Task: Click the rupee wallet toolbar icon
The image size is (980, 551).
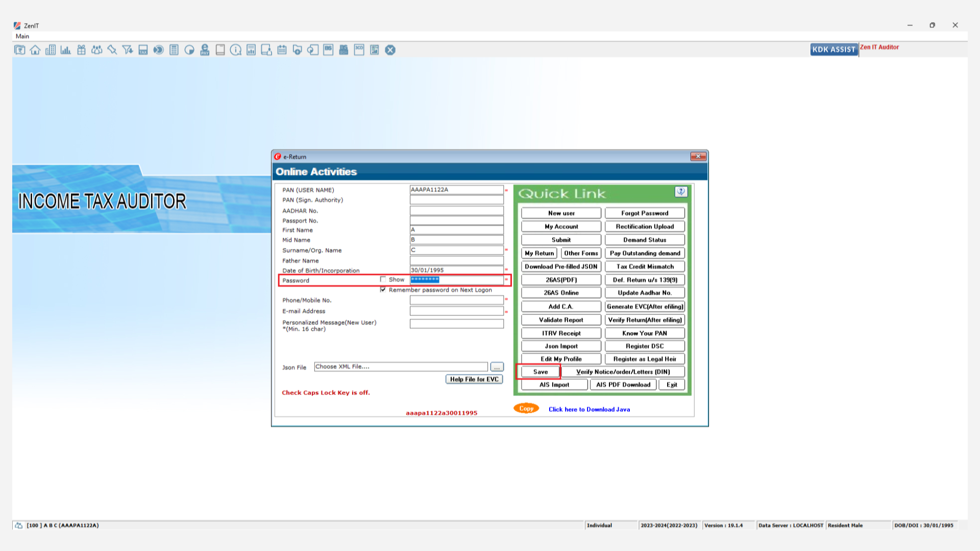Action: coord(20,50)
